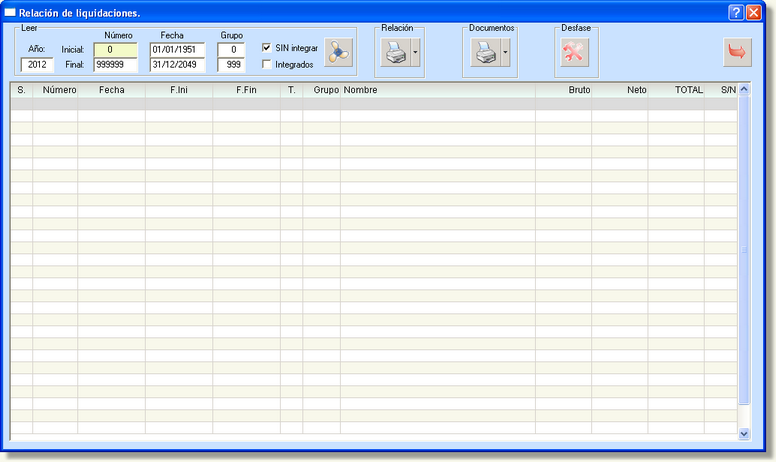Enable the Integrados checkbox
This screenshot has width=776, height=462.
pos(267,64)
